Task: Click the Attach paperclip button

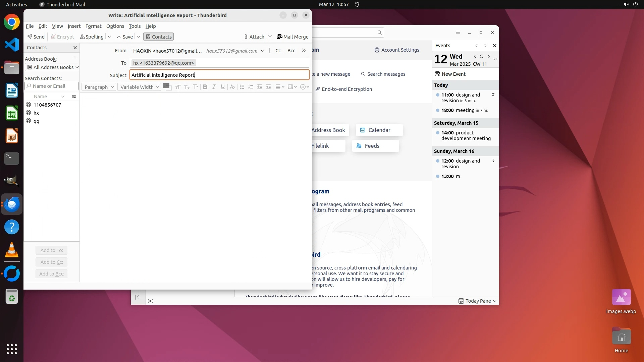Action: (254, 37)
